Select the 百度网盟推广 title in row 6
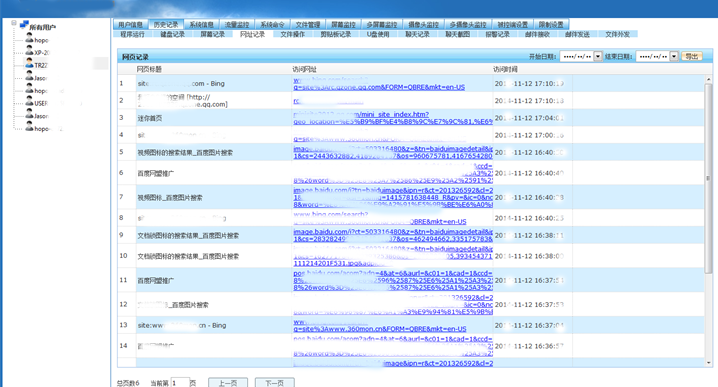718x387 pixels. [156, 174]
